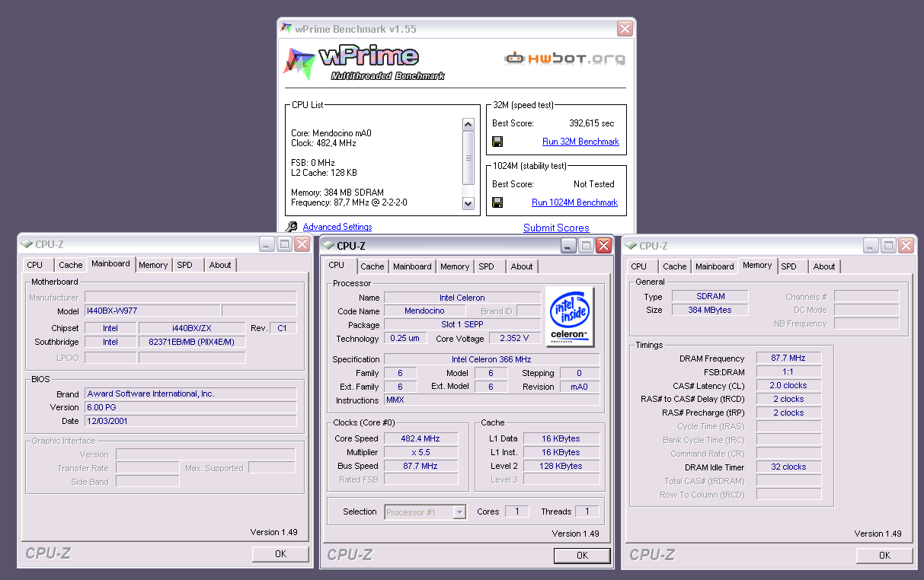The image size is (924, 580).
Task: Click the DRAM Frequency value 87.7 MHz
Action: click(x=788, y=358)
